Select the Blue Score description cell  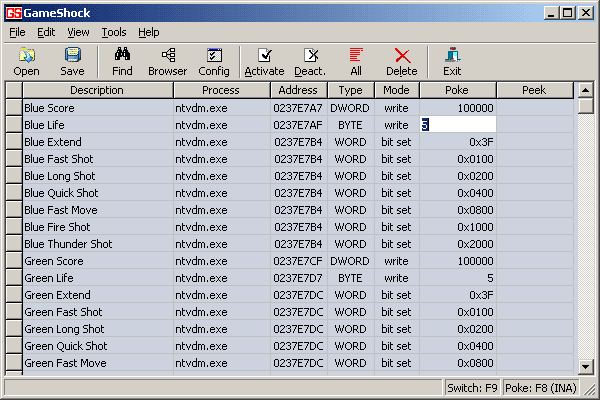tap(98, 108)
